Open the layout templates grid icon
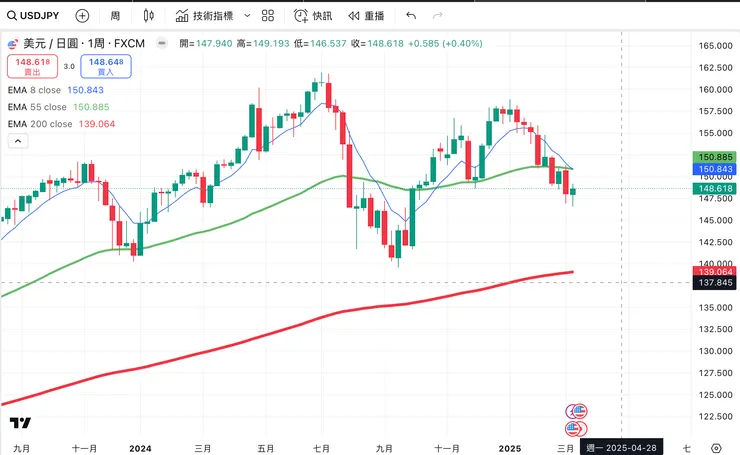The width and height of the screenshot is (740, 455). (x=268, y=16)
